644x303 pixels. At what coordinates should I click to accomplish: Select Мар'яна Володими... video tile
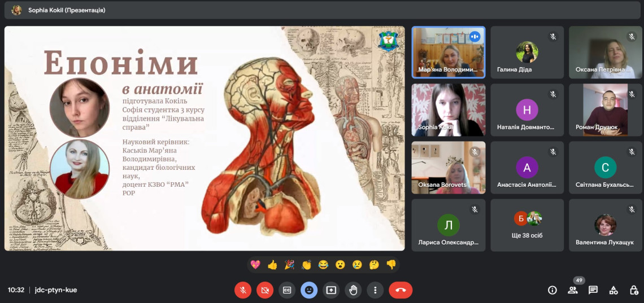[449, 52]
